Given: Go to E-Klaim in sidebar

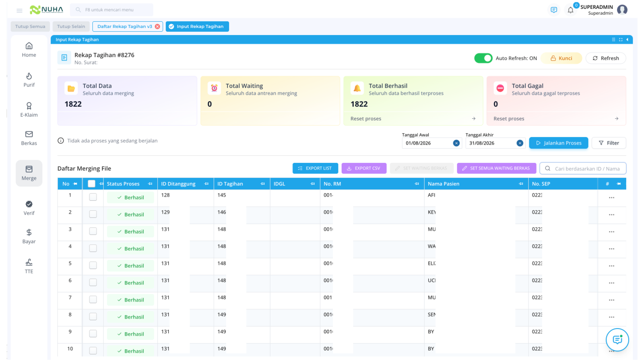Looking at the screenshot, I should click(x=29, y=110).
